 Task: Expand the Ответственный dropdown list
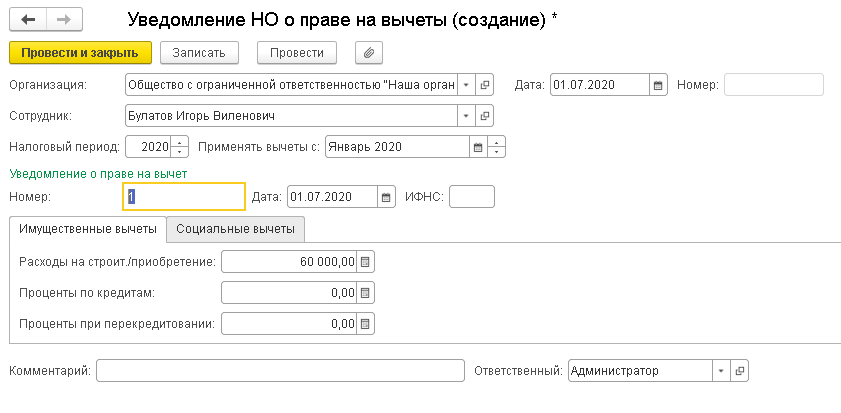721,371
